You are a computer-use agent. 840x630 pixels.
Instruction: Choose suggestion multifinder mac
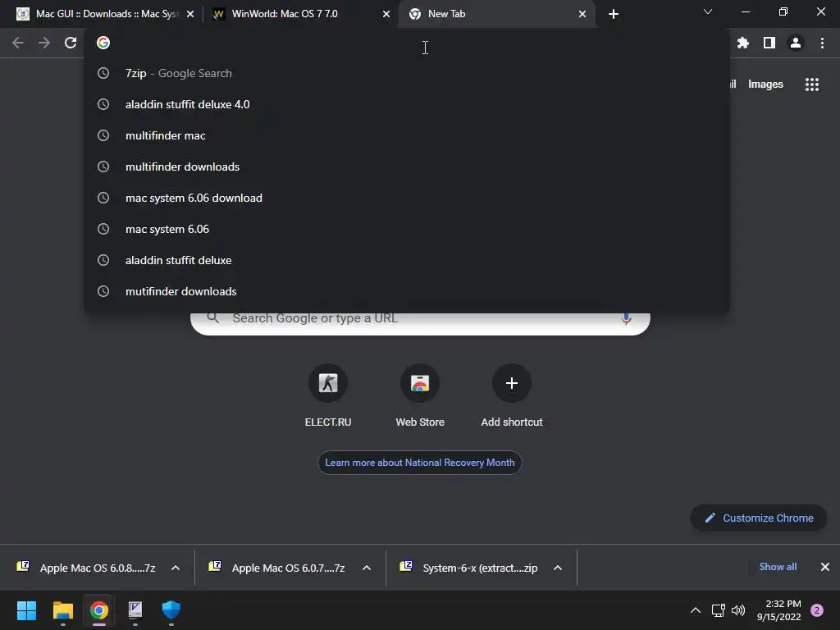pos(407,135)
